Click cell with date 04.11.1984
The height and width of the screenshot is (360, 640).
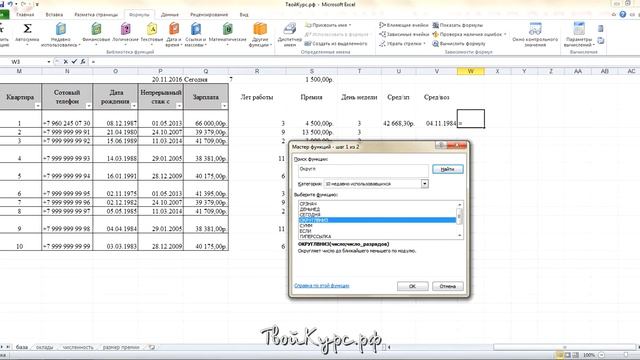(x=437, y=119)
